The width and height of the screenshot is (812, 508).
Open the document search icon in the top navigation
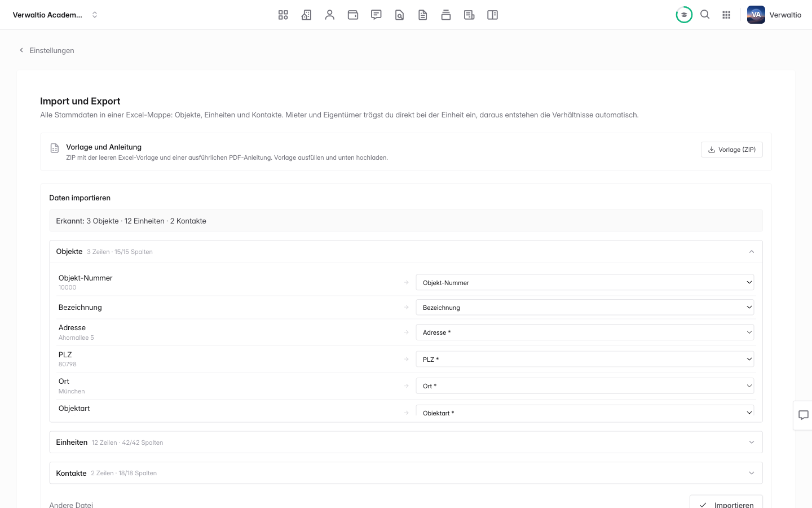[x=399, y=15]
